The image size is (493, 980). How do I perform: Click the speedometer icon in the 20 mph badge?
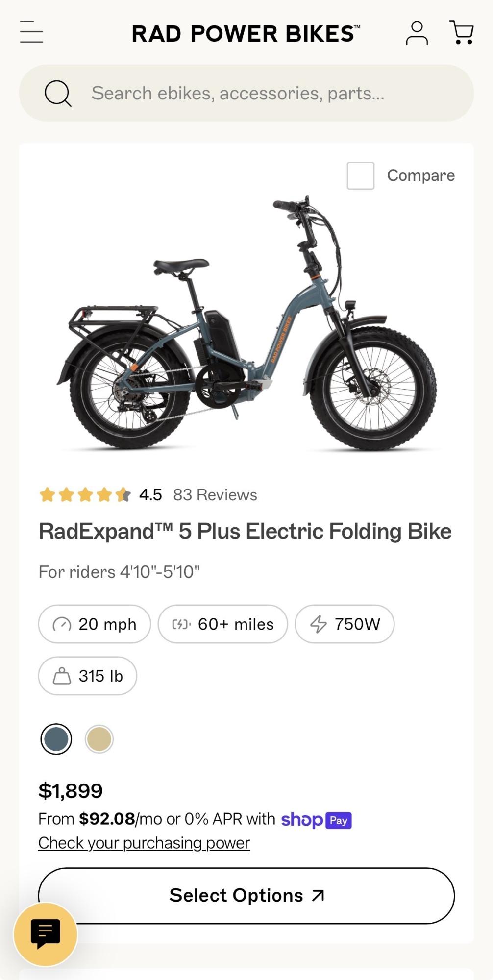point(63,624)
